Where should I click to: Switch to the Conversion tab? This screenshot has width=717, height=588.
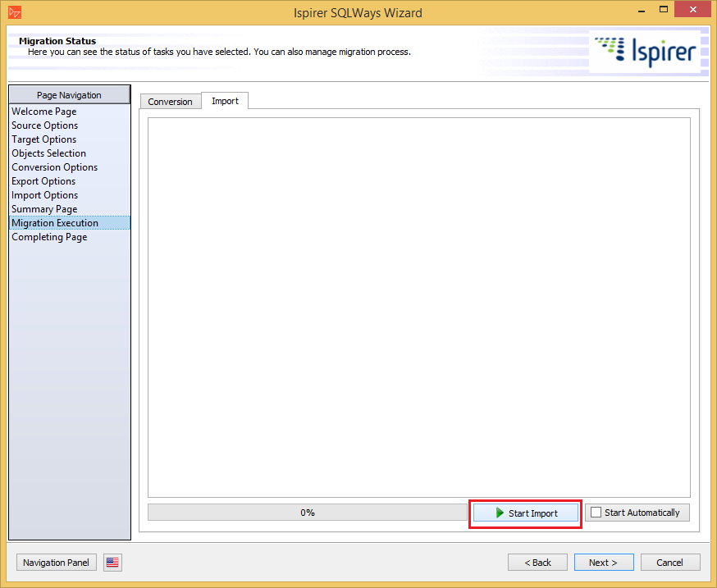pos(170,102)
